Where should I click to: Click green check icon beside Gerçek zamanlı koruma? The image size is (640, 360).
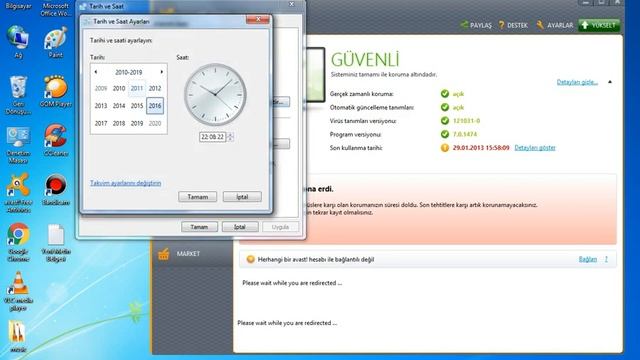(x=445, y=94)
